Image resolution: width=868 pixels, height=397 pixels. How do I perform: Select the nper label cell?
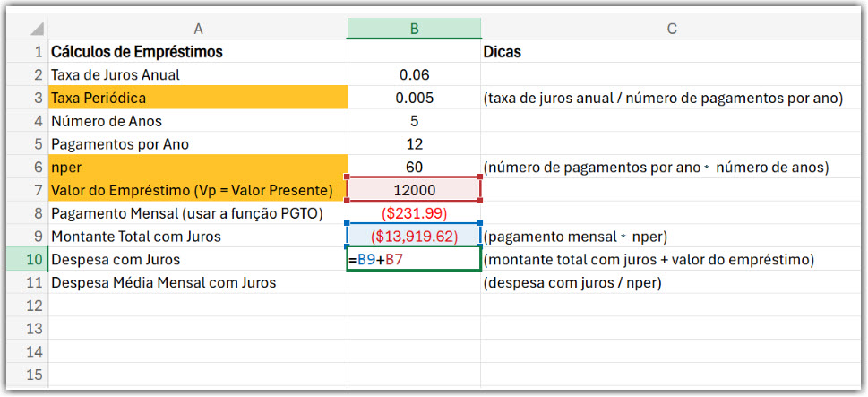coord(198,168)
